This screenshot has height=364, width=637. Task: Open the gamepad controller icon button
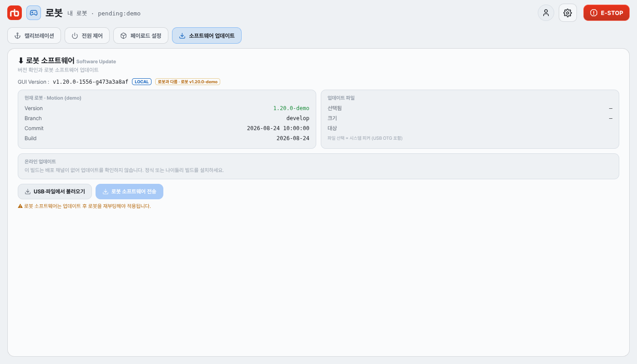tap(34, 13)
